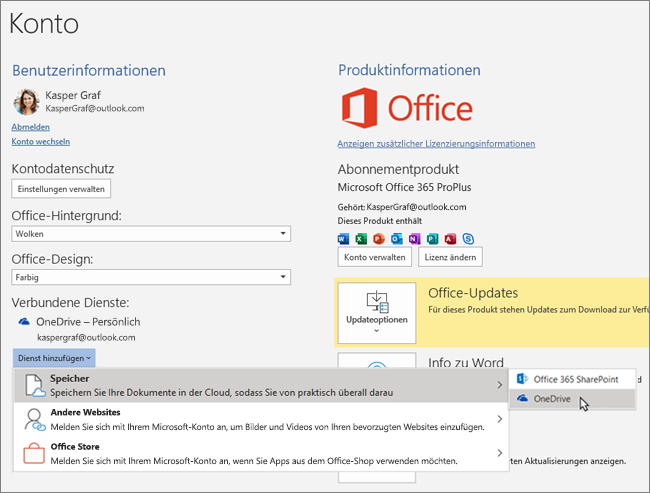Select the Office Store menu entry
This screenshot has height=493, width=650.
click(261, 453)
